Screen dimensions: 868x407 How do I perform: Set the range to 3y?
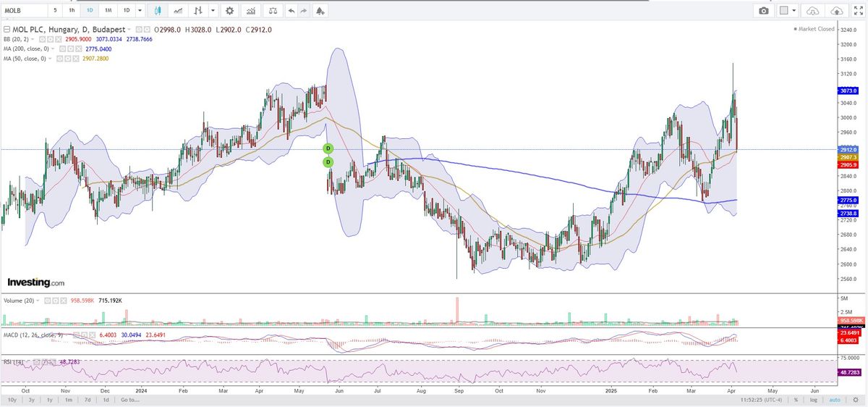(x=31, y=400)
